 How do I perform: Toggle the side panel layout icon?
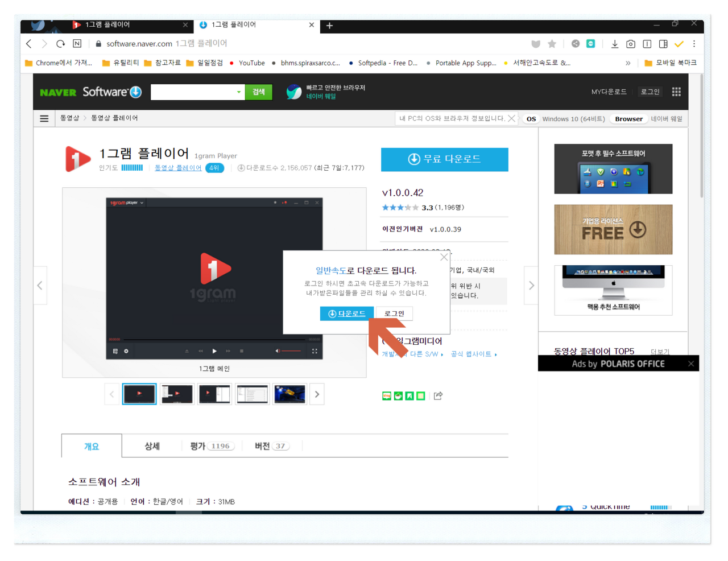point(663,44)
